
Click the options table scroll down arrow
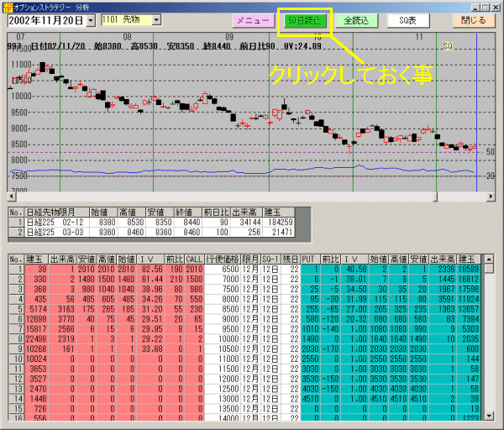tap(489, 417)
